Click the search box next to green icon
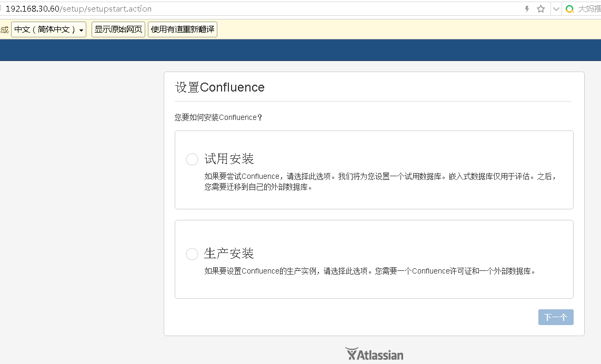Viewport: 601px width, 364px height. [x=589, y=9]
